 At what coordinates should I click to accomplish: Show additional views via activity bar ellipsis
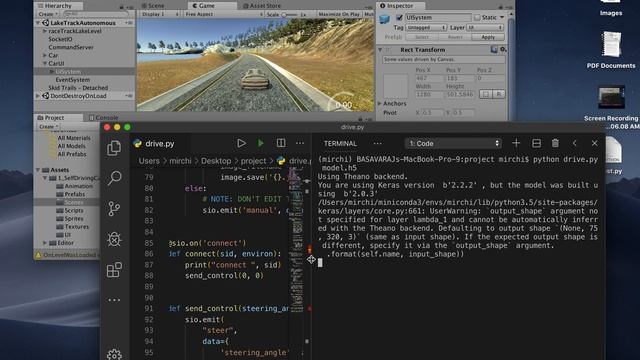click(x=114, y=300)
